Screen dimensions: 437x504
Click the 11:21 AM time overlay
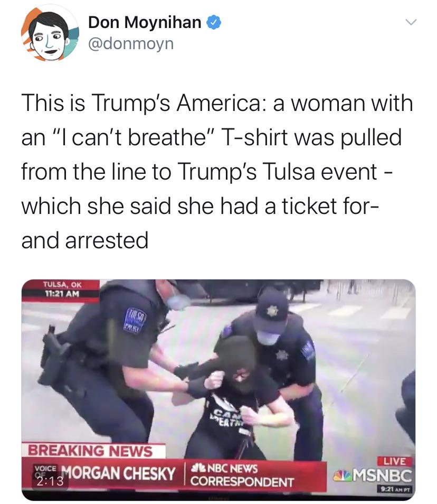pyautogui.click(x=62, y=293)
